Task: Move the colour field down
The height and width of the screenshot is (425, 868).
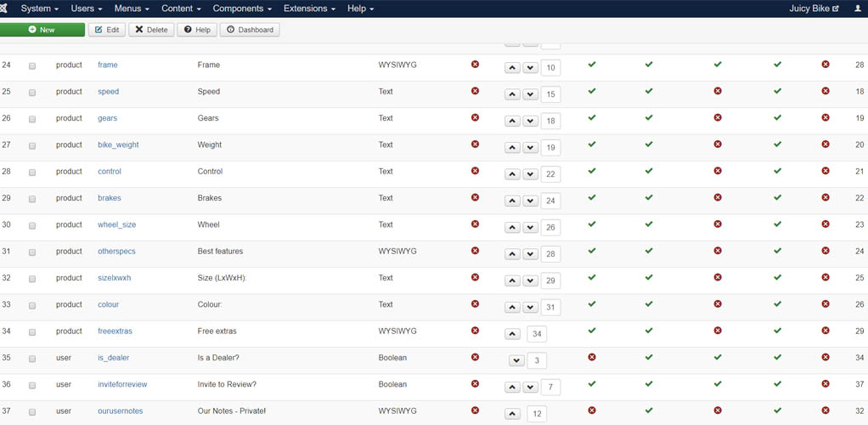Action: pos(530,307)
